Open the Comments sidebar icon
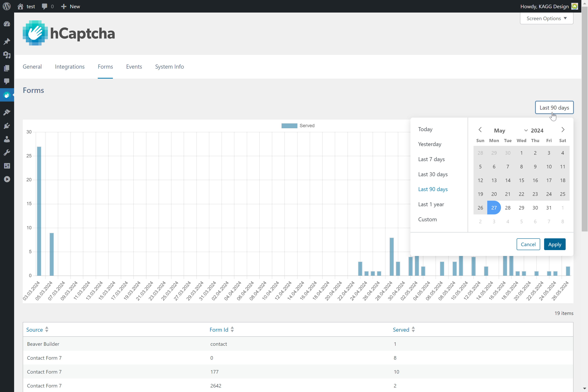Image resolution: width=588 pixels, height=392 pixels. pyautogui.click(x=7, y=81)
